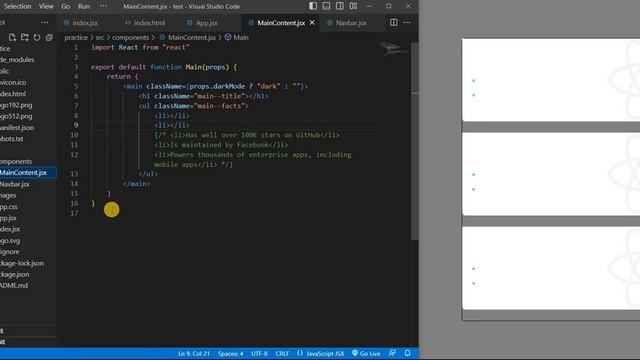Image resolution: width=640 pixels, height=360 pixels.
Task: Open index.html in the Explorer tree
Action: point(28,93)
